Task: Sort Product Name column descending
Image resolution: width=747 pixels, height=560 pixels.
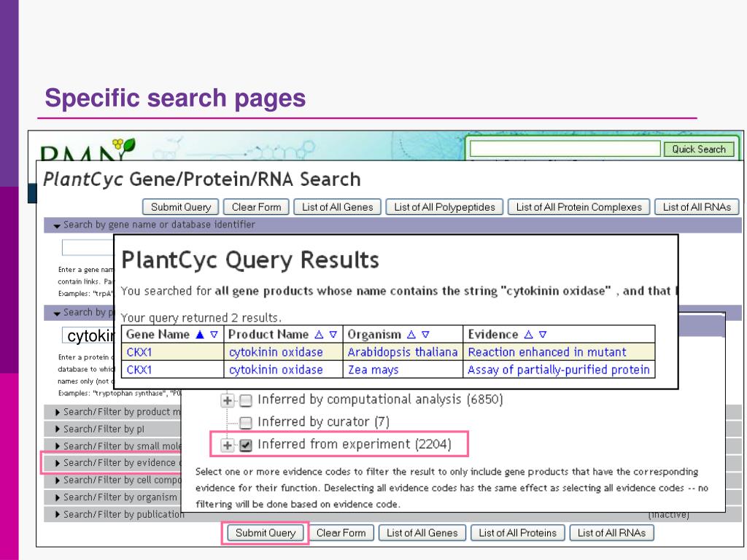Action: click(x=333, y=335)
